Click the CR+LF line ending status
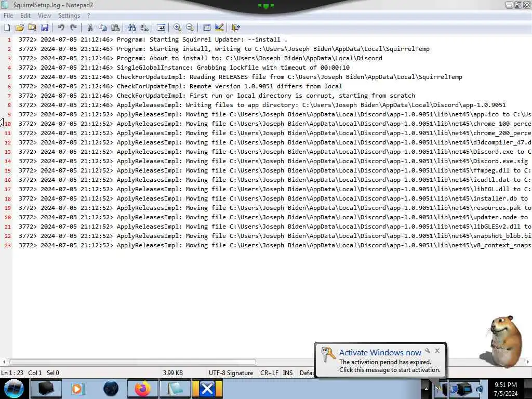 (x=269, y=373)
